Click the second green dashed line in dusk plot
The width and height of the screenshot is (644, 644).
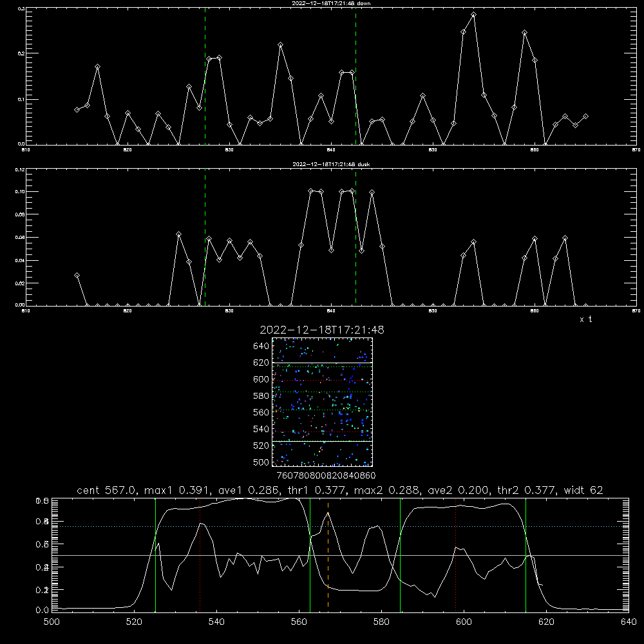(355, 238)
